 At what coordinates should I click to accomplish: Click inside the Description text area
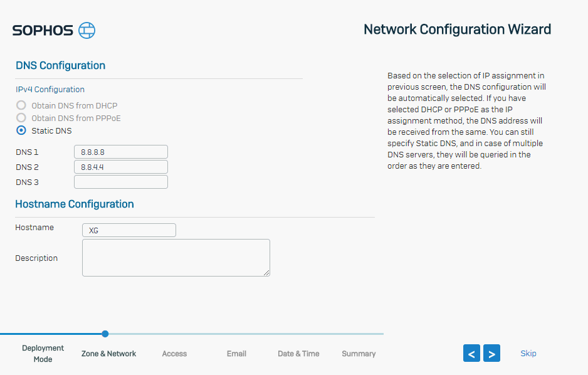(176, 258)
